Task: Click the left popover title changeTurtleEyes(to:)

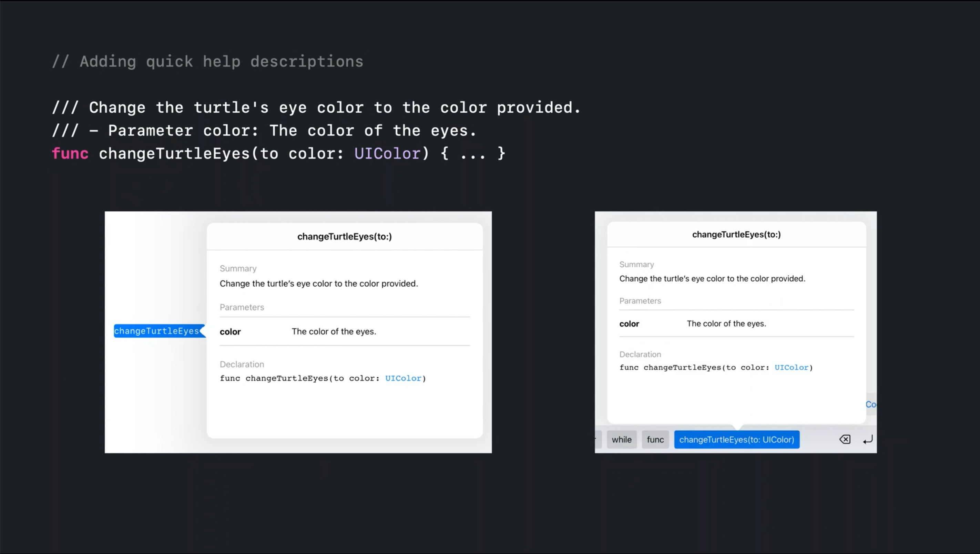Action: pyautogui.click(x=344, y=236)
